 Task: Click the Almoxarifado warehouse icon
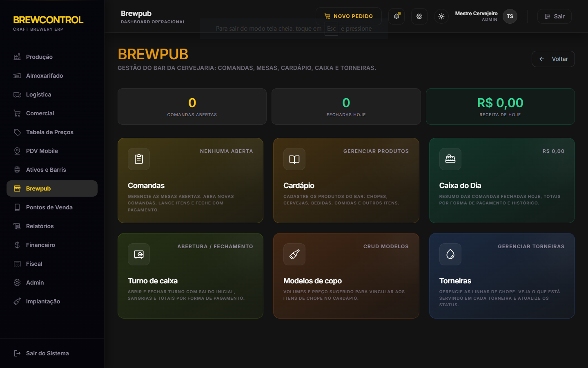click(17, 76)
